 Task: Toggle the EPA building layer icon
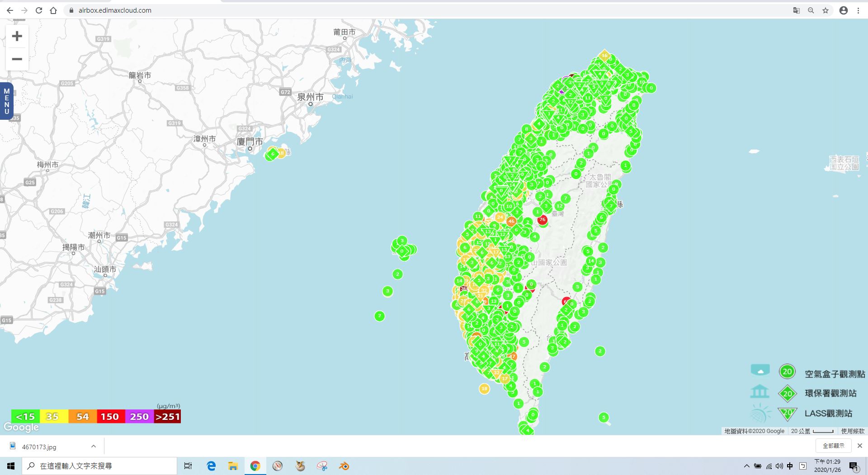pos(759,391)
